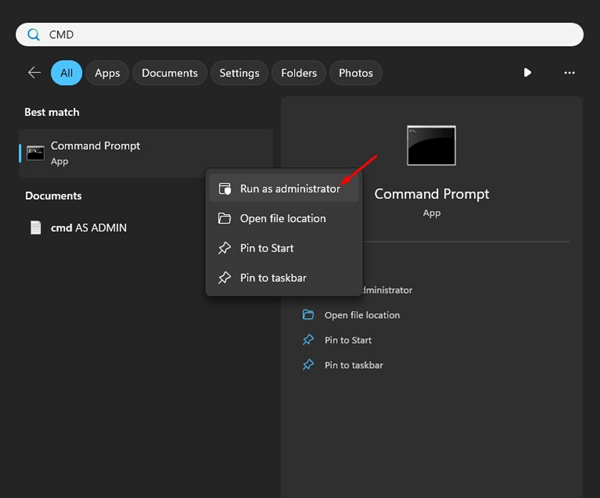
Task: Click the folder icon in the preview pane actions
Action: click(x=308, y=315)
